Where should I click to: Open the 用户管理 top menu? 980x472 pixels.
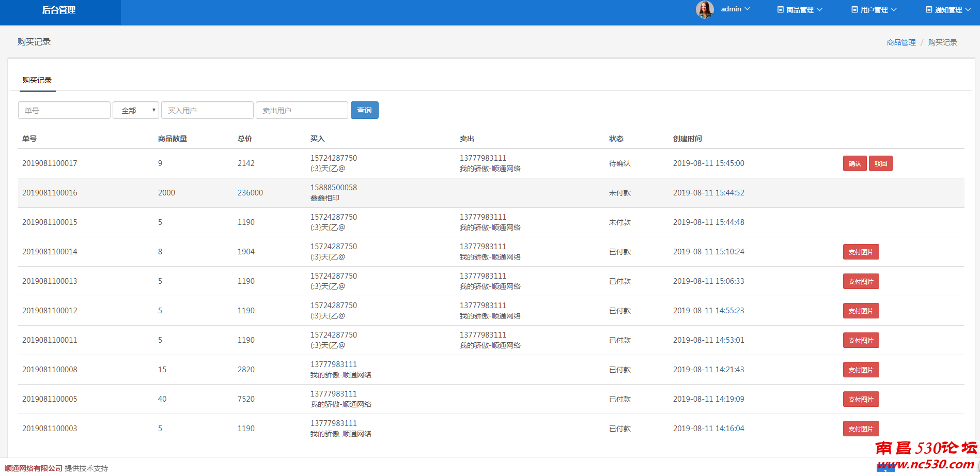click(x=874, y=10)
